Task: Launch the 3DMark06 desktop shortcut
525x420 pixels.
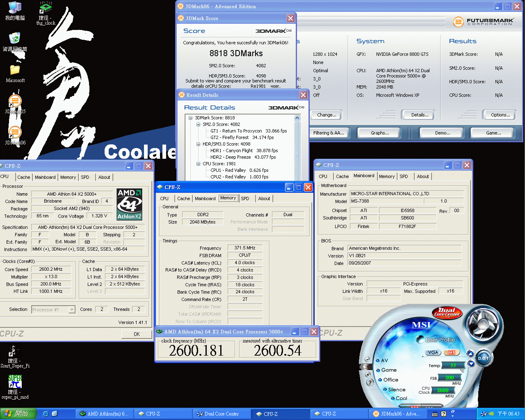Action: (15, 135)
